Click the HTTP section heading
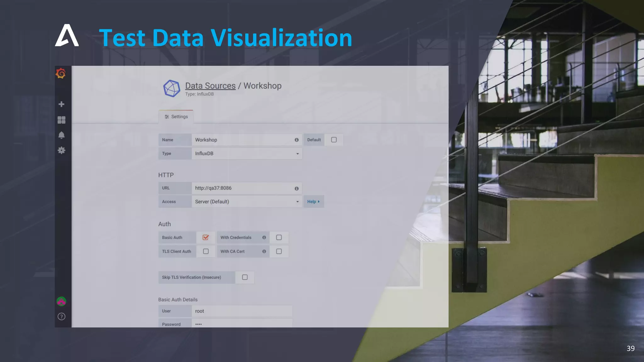This screenshot has height=362, width=644. pos(166,175)
